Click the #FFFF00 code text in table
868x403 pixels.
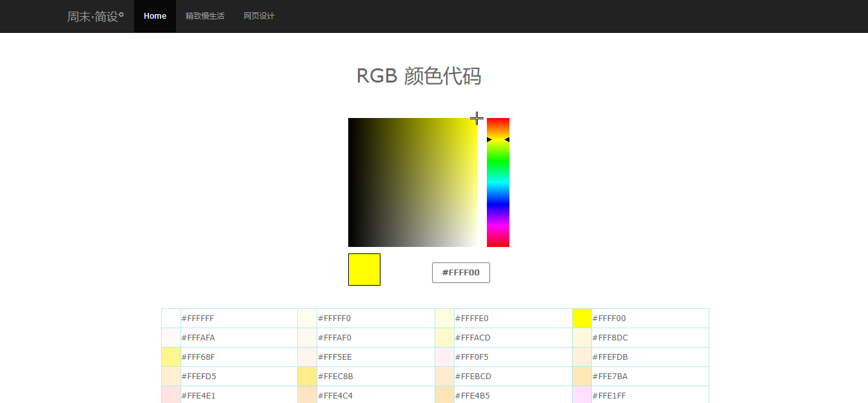coord(609,319)
